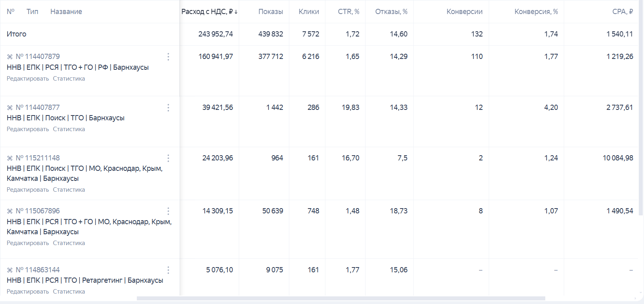Open options menu of campaign №114863144
The image size is (644, 304).
coord(168,270)
